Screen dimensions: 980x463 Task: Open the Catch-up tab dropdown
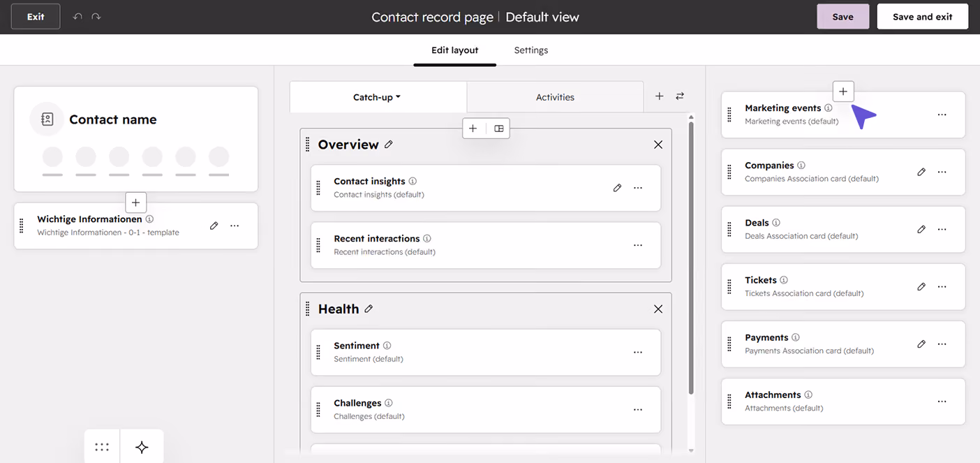[378, 97]
